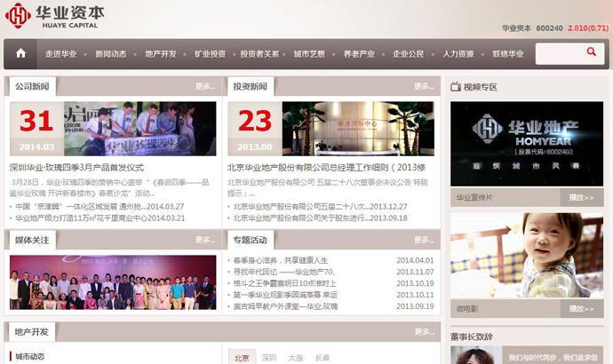
Task: Switch to the 深圳 city tab
Action: [269, 357]
